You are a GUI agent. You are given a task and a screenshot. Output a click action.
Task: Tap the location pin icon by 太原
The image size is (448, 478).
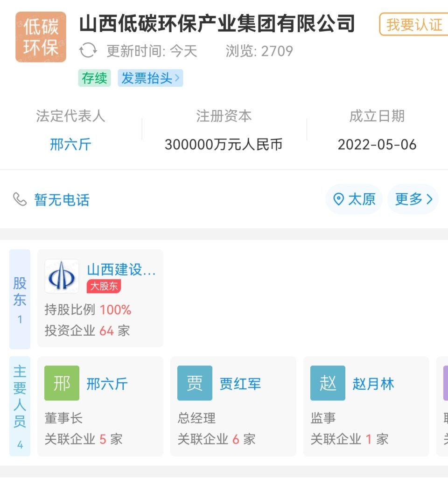339,199
